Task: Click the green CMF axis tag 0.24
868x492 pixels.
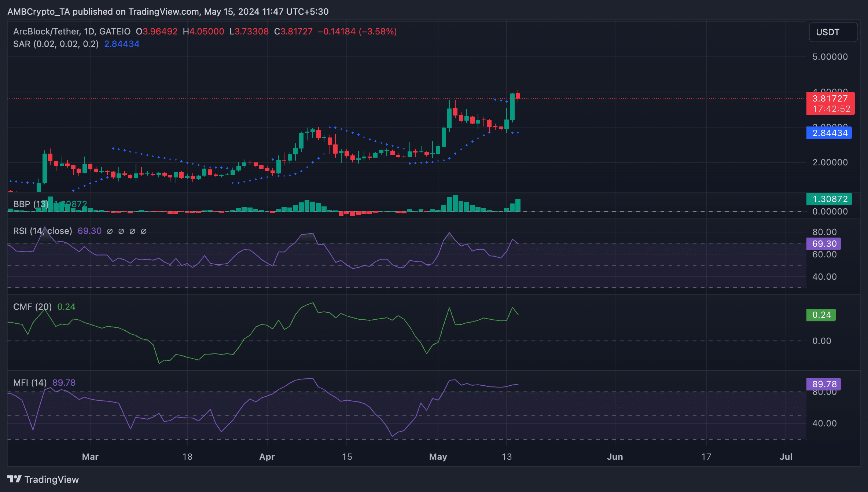Action: (821, 315)
